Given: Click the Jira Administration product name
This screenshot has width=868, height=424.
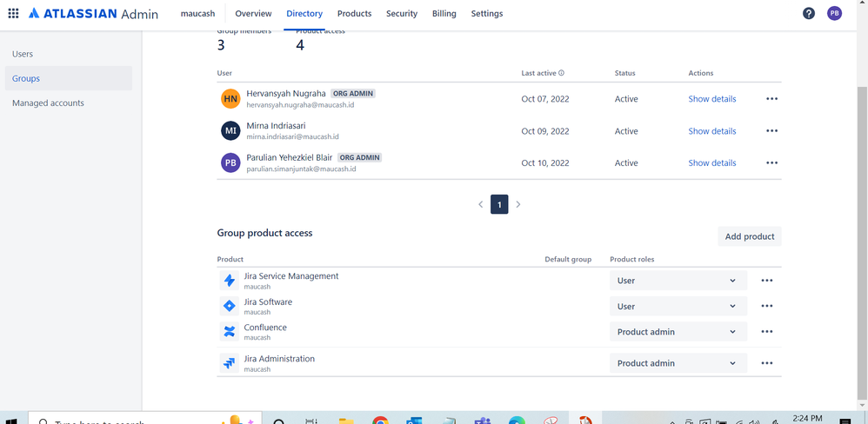Looking at the screenshot, I should point(279,359).
